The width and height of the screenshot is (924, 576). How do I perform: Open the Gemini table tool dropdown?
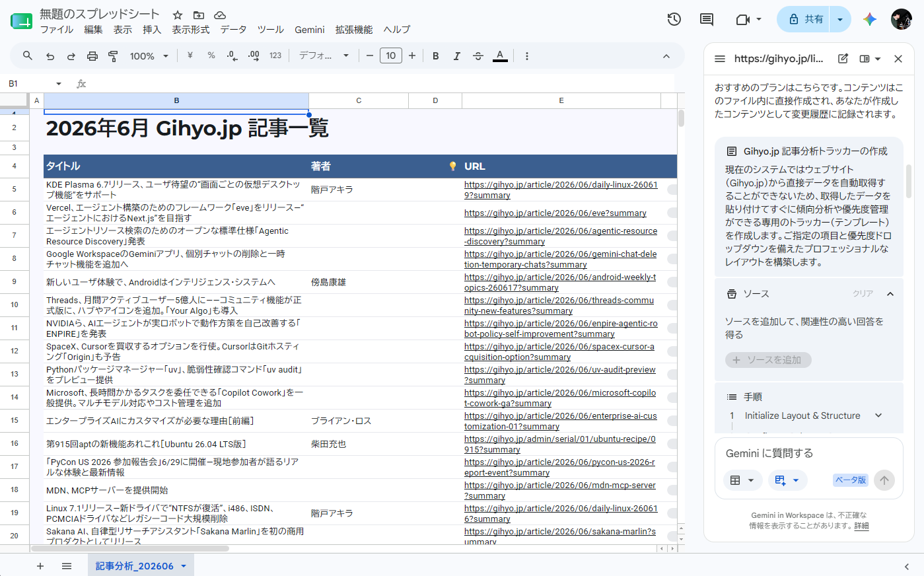pyautogui.click(x=743, y=480)
